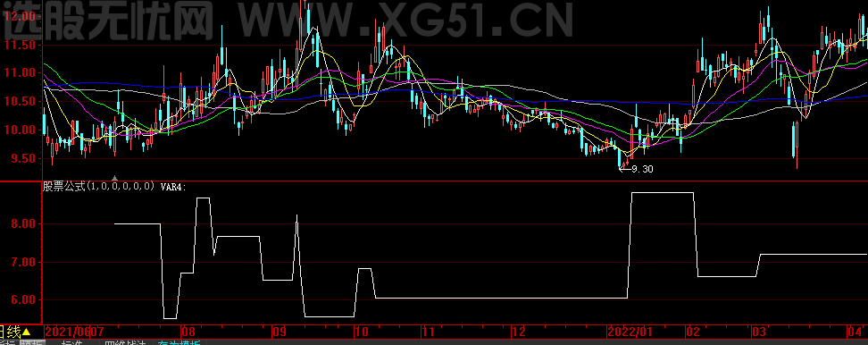Select the gray highlighted template tab at the bottom left

click(31, 343)
